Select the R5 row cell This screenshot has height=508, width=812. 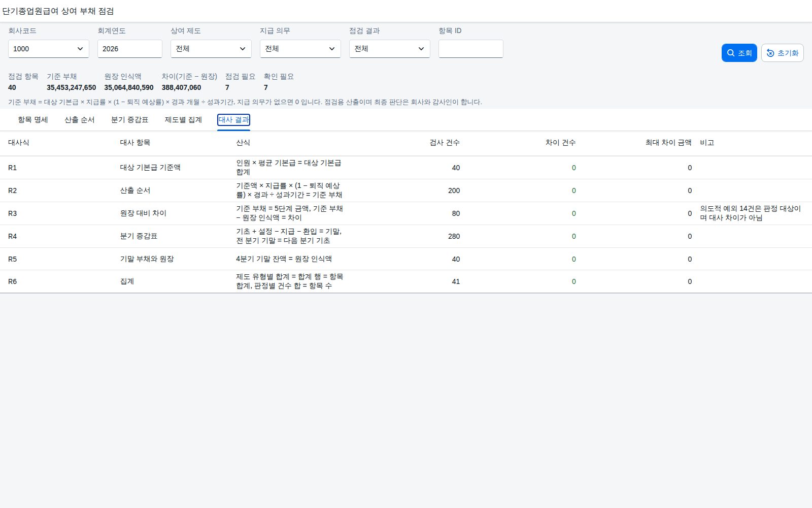tap(13, 259)
